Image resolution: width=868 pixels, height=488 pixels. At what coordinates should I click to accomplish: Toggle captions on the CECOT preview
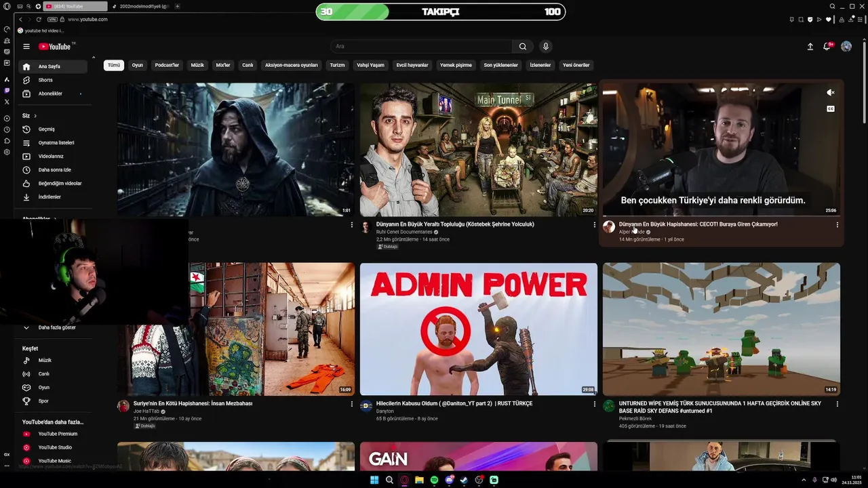coord(831,108)
